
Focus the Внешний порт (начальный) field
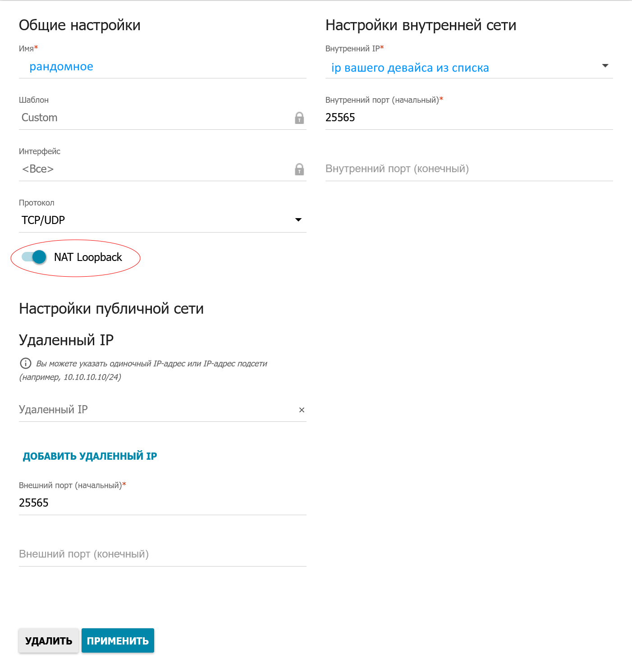[163, 503]
